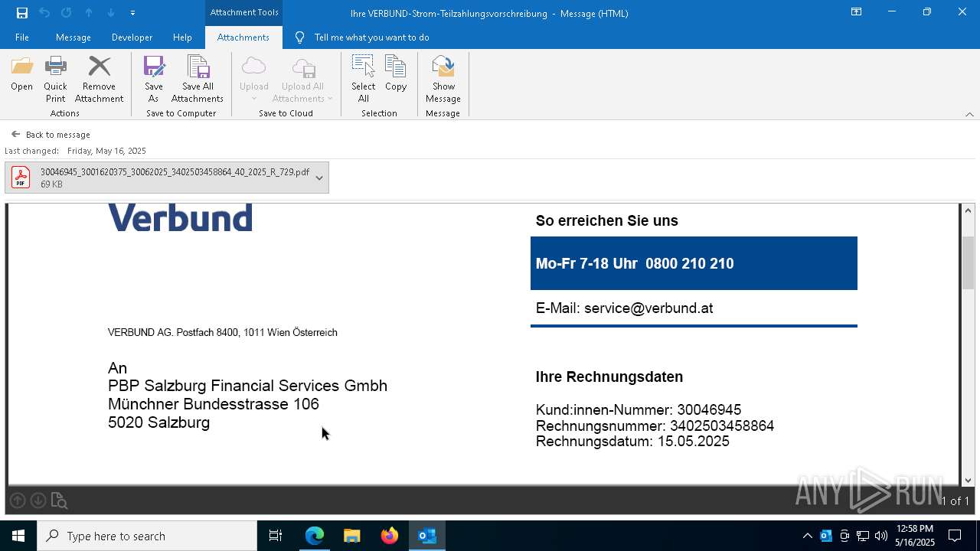
Task: Go to the next item with the down arrow
Action: click(x=111, y=13)
